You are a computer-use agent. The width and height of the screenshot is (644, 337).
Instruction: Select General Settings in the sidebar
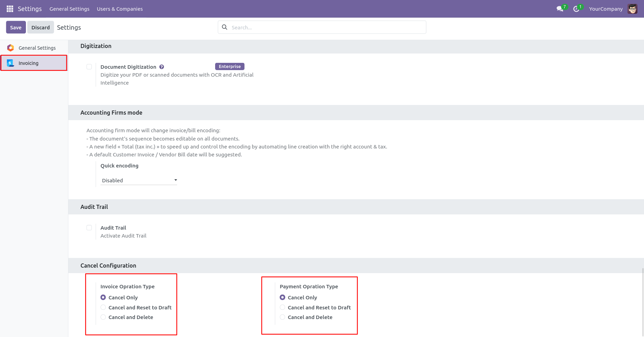point(34,48)
